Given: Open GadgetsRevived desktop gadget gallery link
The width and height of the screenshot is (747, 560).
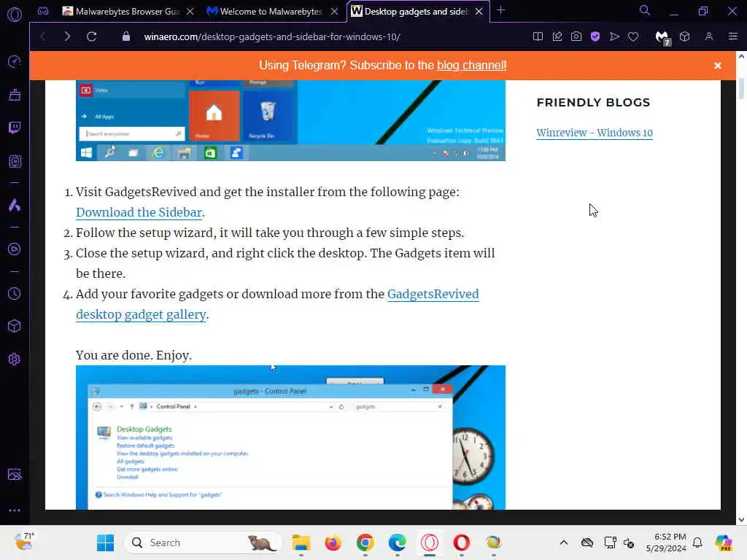Looking at the screenshot, I should (x=277, y=304).
